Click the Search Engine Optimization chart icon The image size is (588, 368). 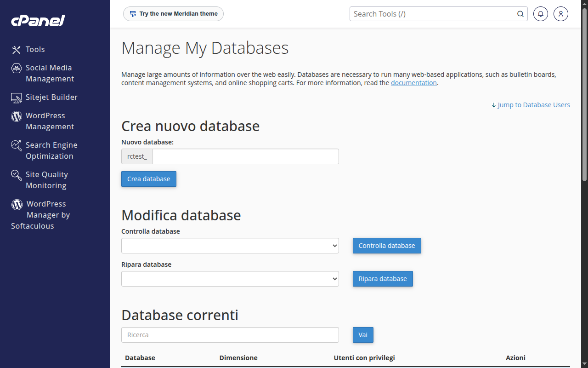coord(17,145)
